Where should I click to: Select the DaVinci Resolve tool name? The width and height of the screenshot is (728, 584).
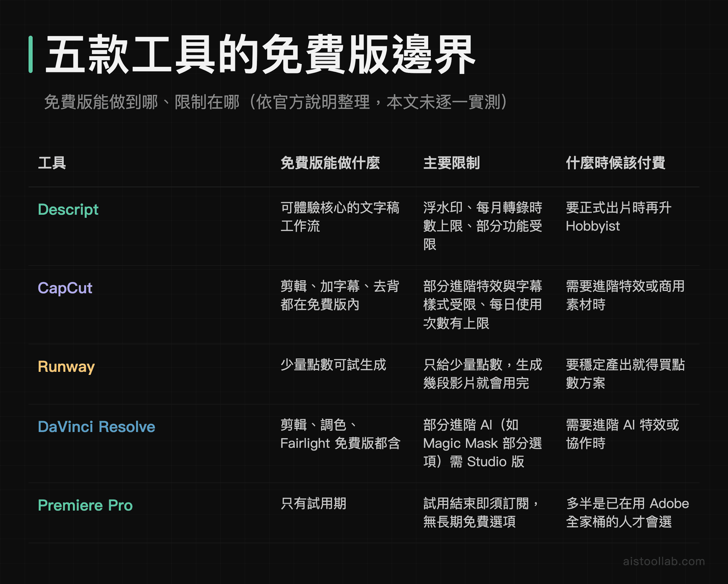[96, 427]
